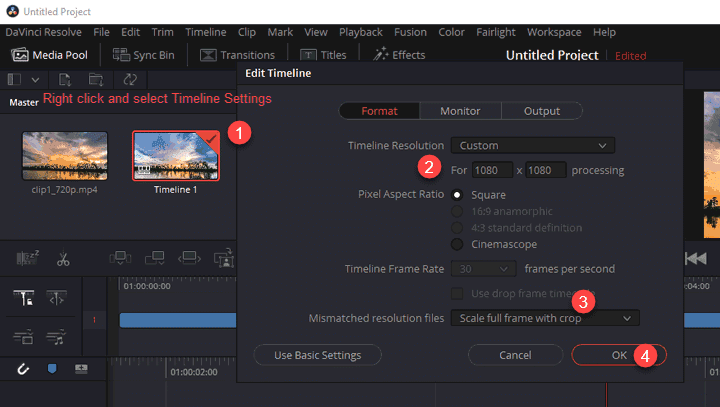Screen dimensions: 720x407
Task: Switch to the Output tab
Action: [x=542, y=111]
